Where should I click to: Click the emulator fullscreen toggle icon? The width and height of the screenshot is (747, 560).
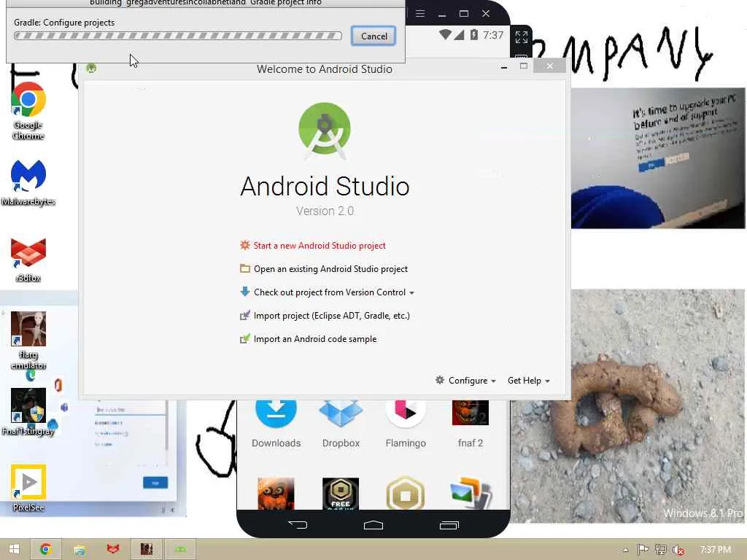click(x=521, y=36)
